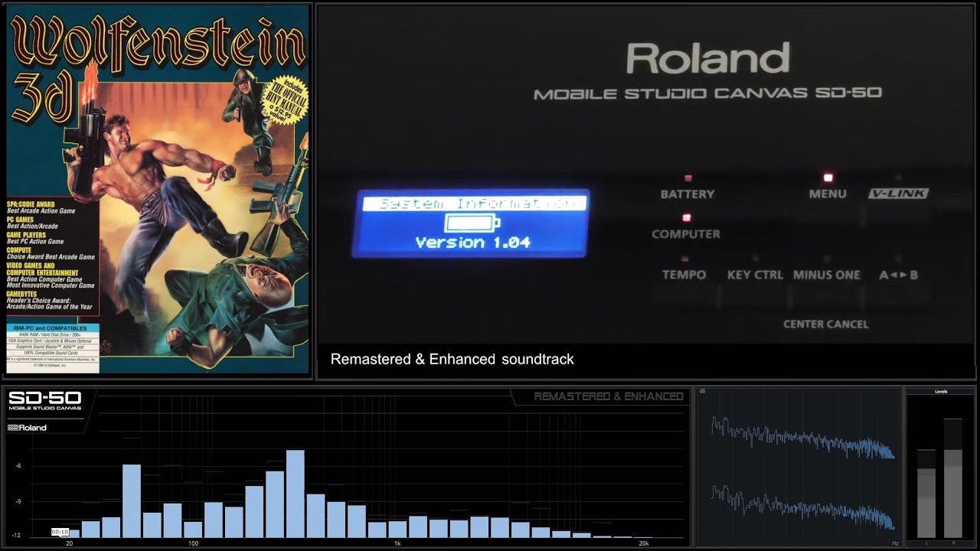Click the tallest bar in the spectrum analyzer
Viewport: 980px width, 551px height.
[296, 494]
